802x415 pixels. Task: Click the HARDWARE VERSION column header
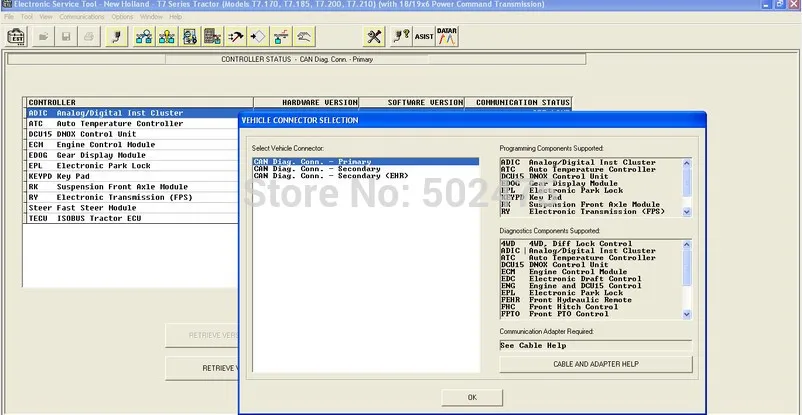pyautogui.click(x=306, y=102)
